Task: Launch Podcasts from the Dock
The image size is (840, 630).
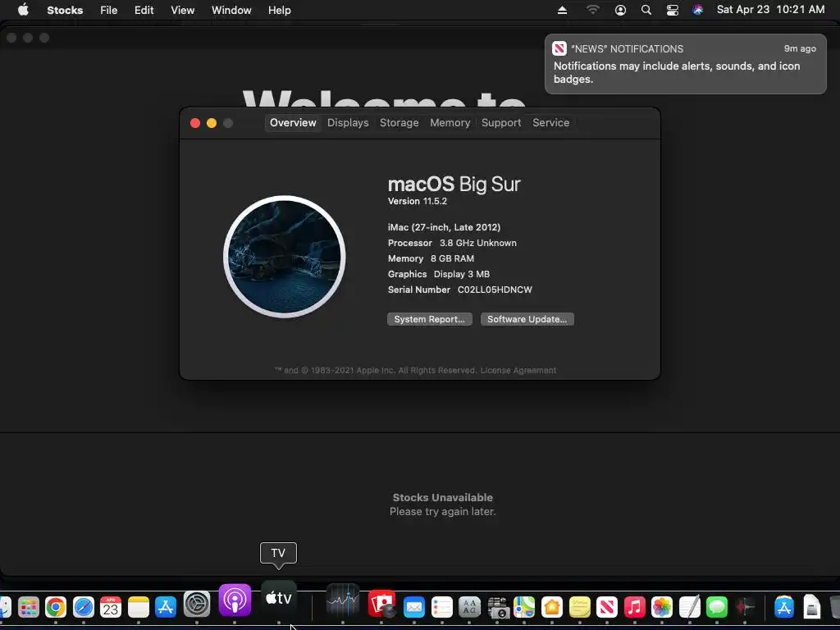Action: click(235, 600)
